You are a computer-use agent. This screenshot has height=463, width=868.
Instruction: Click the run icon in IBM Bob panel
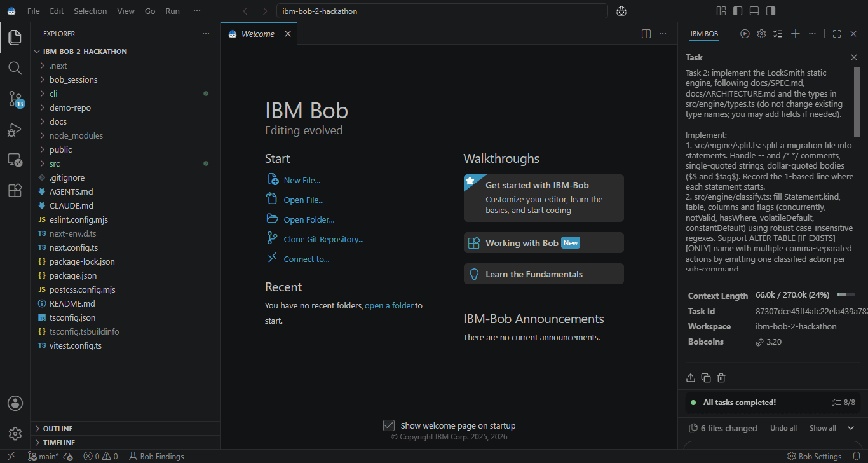745,34
